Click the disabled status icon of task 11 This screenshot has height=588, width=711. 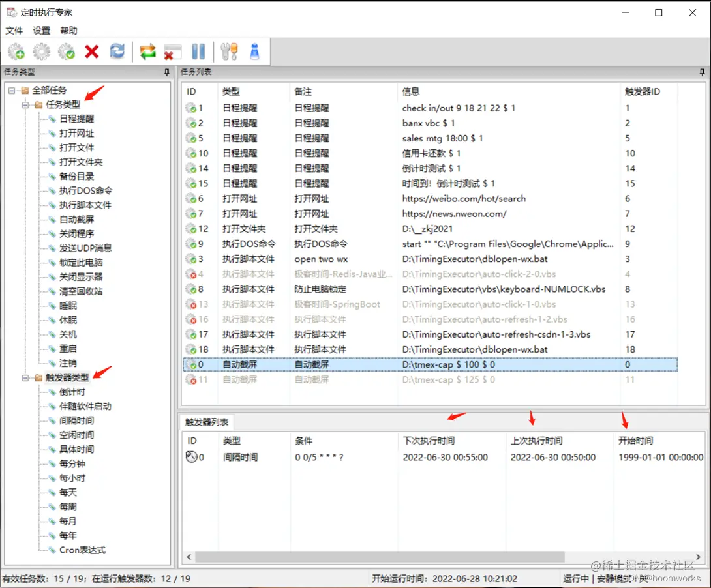point(191,380)
